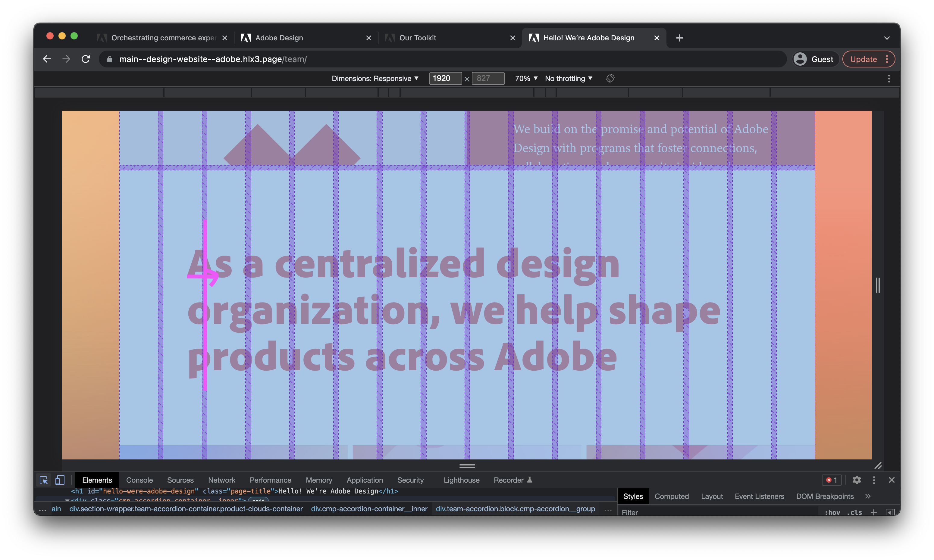Click the error counter badge
The image size is (934, 560).
tap(832, 480)
